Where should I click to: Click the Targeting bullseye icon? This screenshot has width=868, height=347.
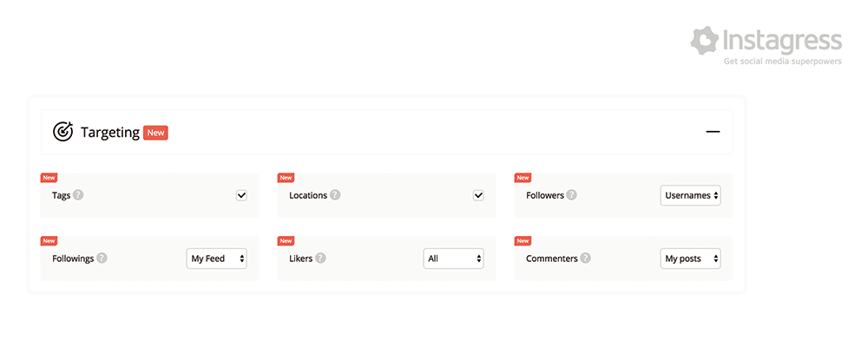coord(62,132)
